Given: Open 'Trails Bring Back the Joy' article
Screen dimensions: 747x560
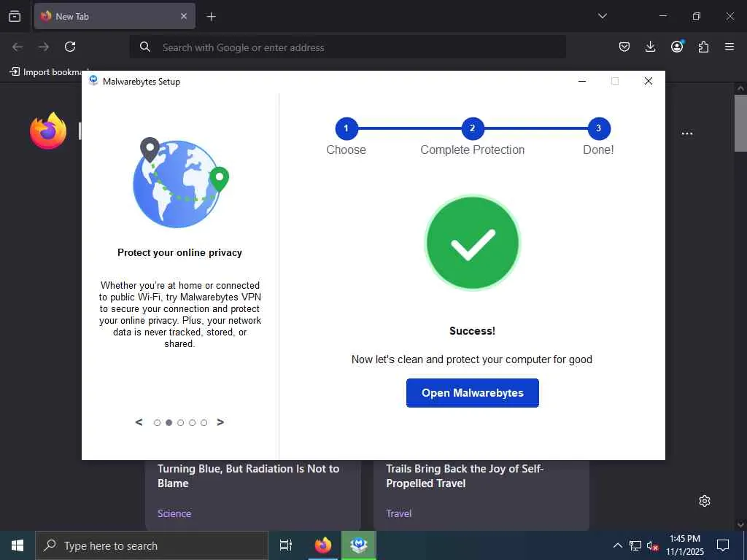Looking at the screenshot, I should coord(465,475).
